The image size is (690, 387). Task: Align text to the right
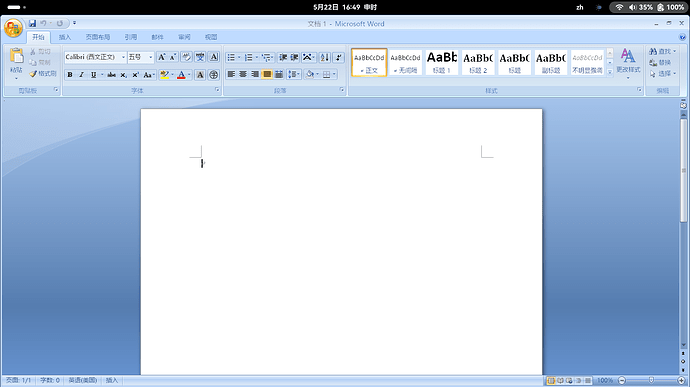[255, 74]
